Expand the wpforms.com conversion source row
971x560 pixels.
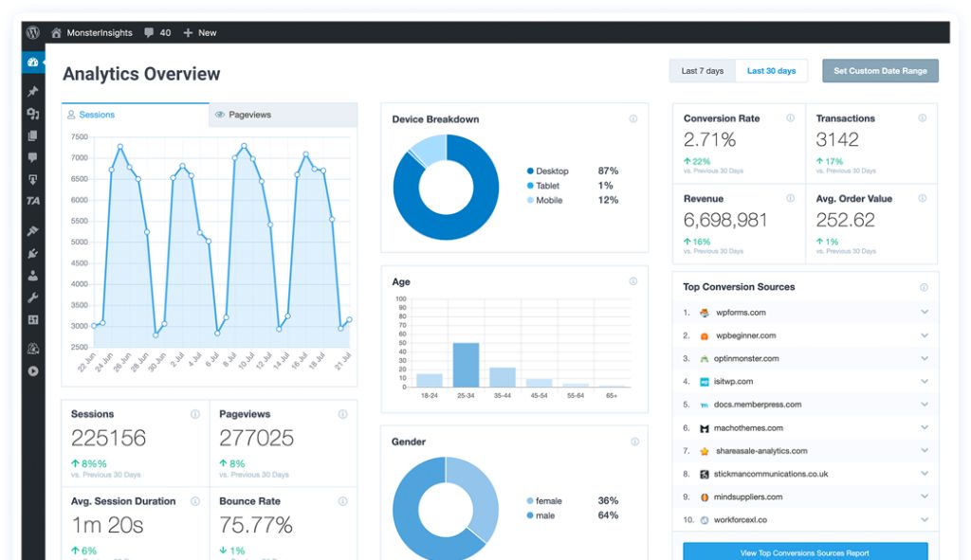click(x=924, y=312)
